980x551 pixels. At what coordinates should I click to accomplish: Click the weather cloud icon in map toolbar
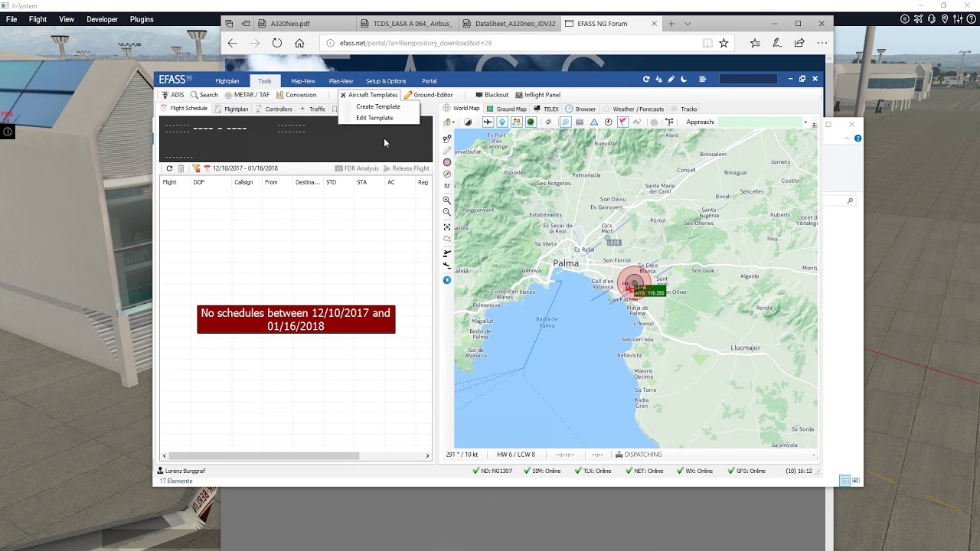click(654, 122)
